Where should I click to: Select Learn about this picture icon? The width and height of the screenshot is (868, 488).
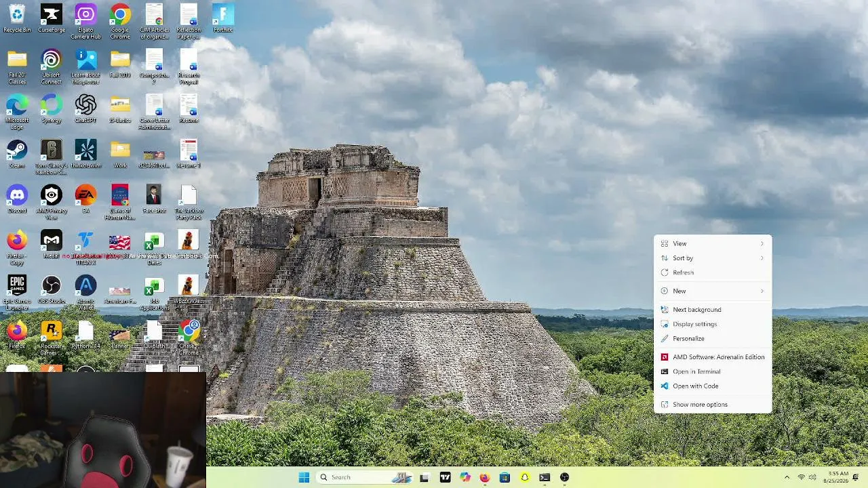pos(85,67)
